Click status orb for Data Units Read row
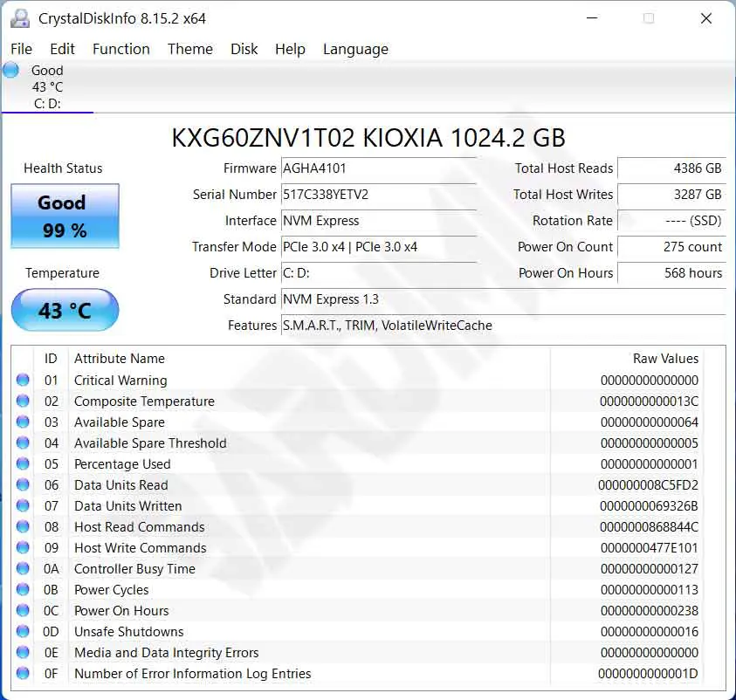Image resolution: width=736 pixels, height=700 pixels. point(23,484)
